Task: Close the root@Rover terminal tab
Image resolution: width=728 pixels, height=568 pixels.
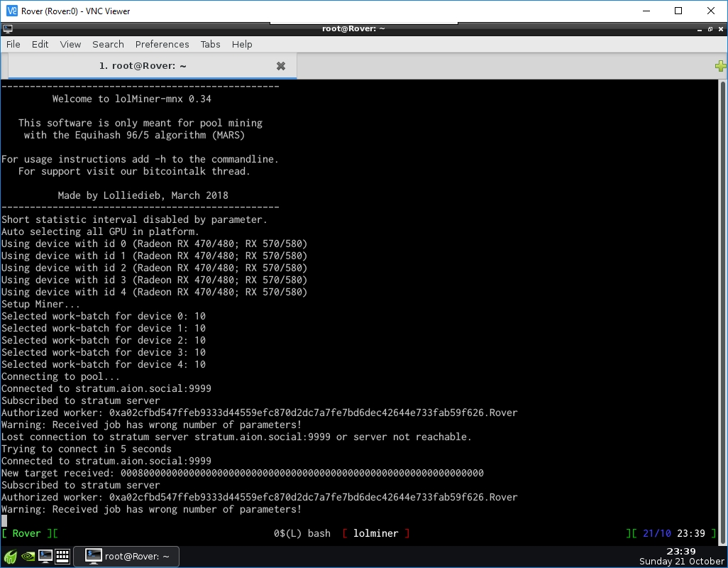Action: tap(280, 66)
